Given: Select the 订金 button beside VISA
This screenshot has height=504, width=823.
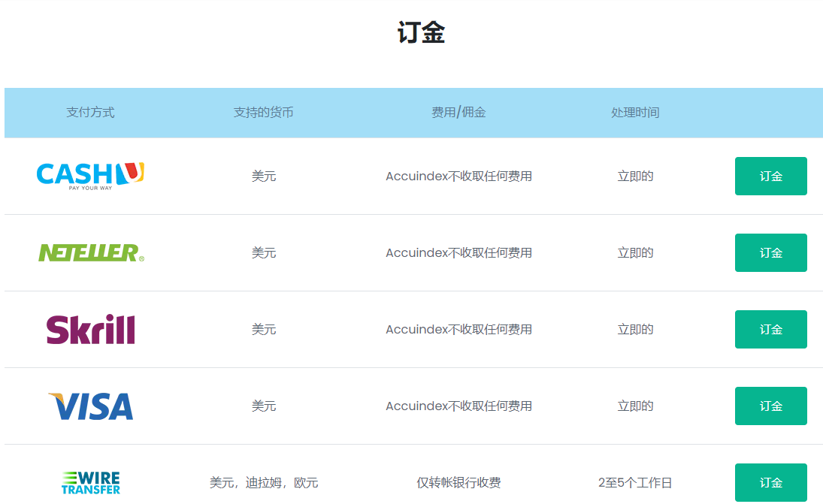Looking at the screenshot, I should click(x=770, y=406).
